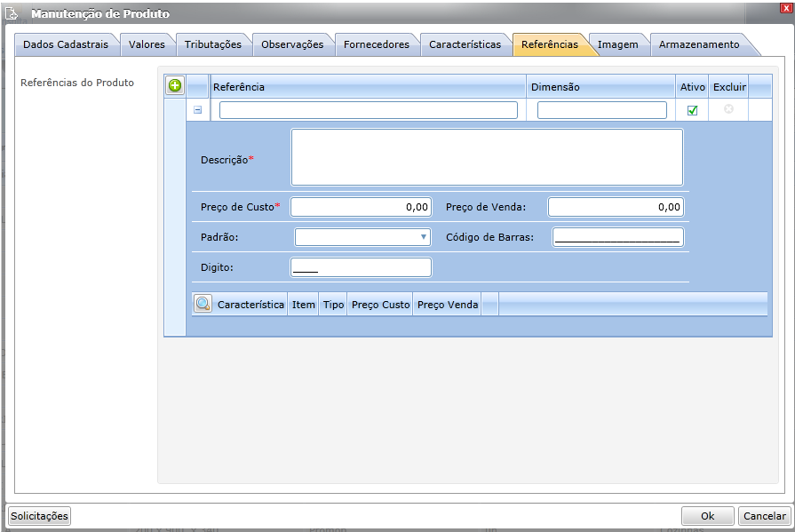Select the Observações tab
The image size is (795, 532).
[x=292, y=44]
